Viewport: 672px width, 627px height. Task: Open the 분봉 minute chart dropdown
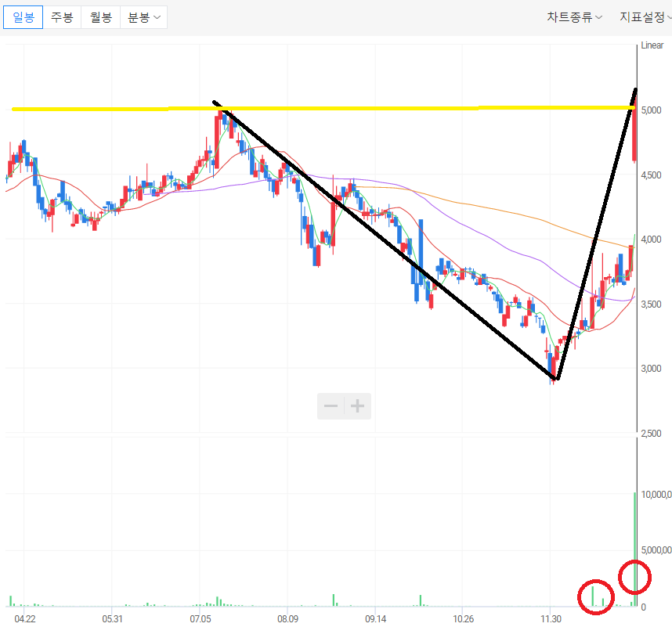143,17
